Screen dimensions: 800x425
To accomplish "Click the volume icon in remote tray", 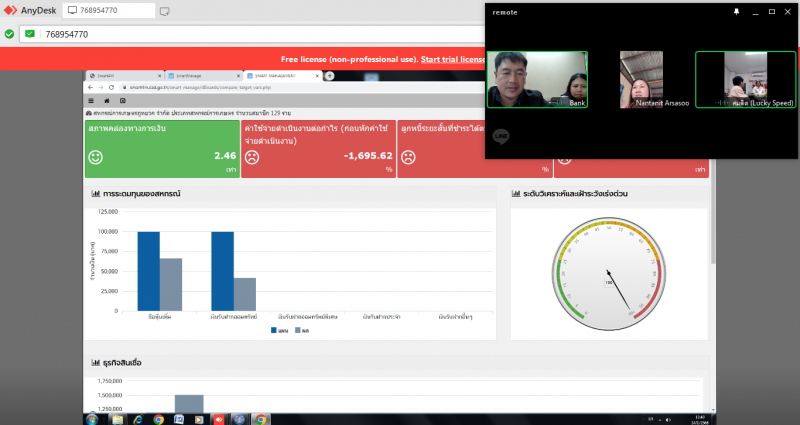I will click(x=668, y=420).
